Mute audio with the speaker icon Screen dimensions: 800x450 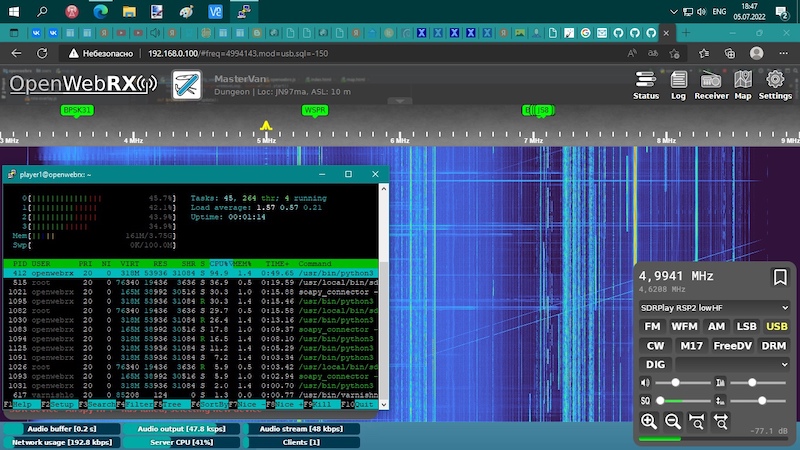645,382
